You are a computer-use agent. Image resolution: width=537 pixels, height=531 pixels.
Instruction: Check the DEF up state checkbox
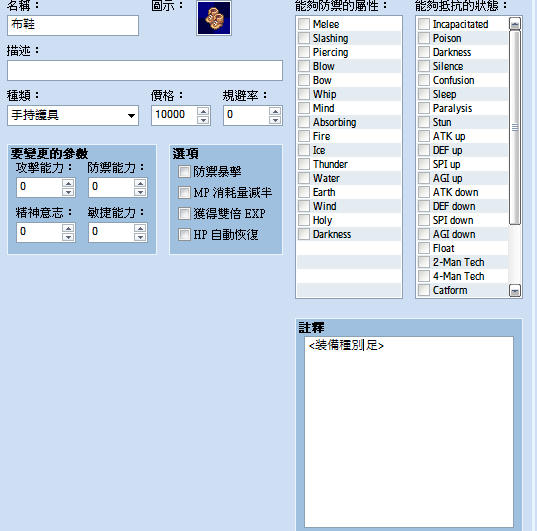[x=424, y=150]
